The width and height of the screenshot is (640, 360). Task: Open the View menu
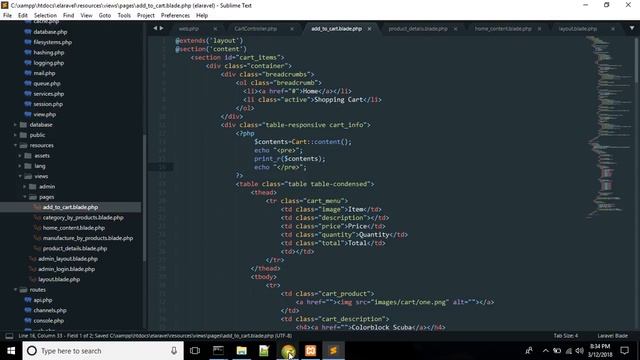click(86, 16)
